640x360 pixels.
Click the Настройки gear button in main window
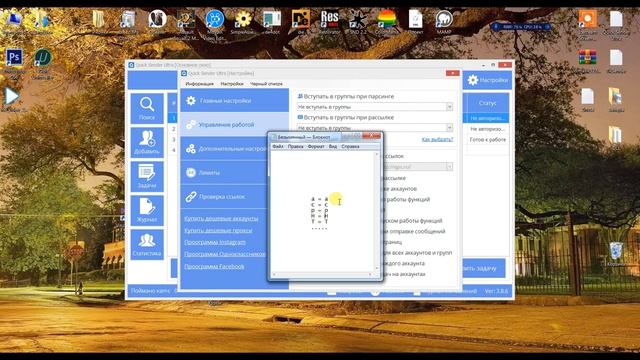[487, 80]
